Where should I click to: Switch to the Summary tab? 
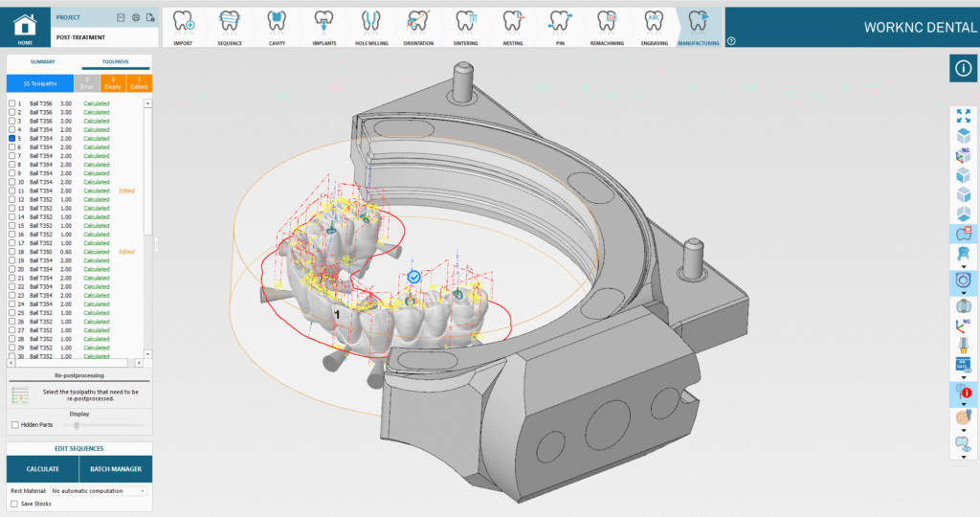coord(42,62)
